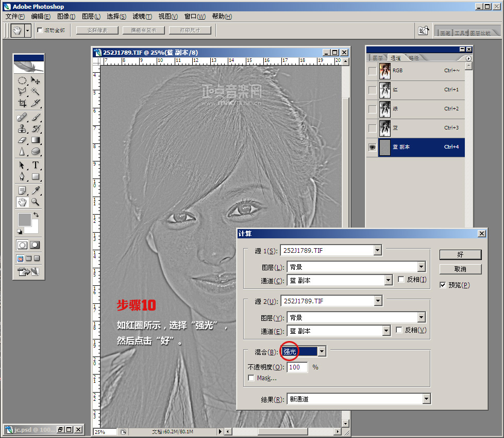Select the Eyedropper tool
Viewport: 504px width, 438px height.
tap(36, 190)
